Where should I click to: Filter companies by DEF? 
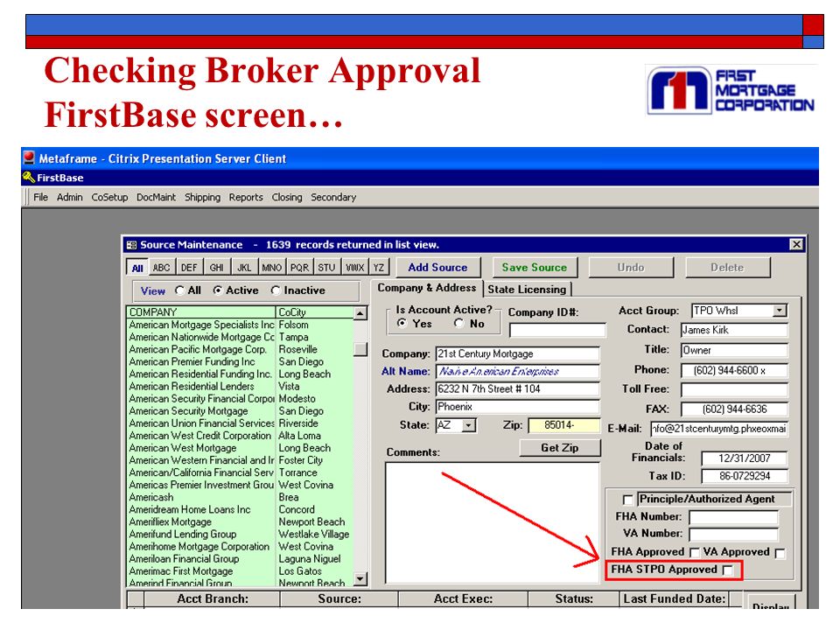[x=189, y=268]
